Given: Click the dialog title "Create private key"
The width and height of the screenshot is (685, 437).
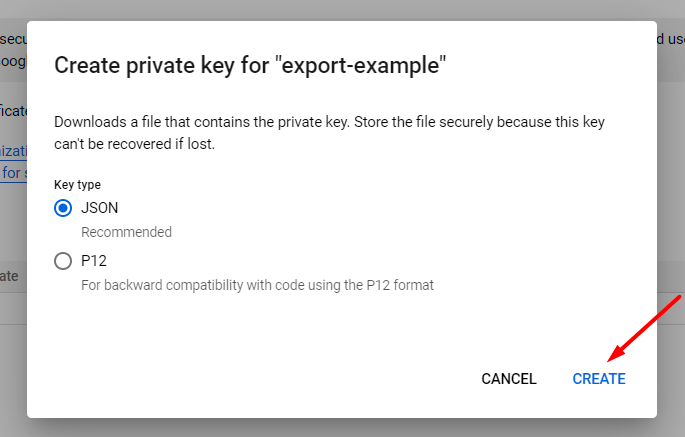Looking at the screenshot, I should [249, 66].
